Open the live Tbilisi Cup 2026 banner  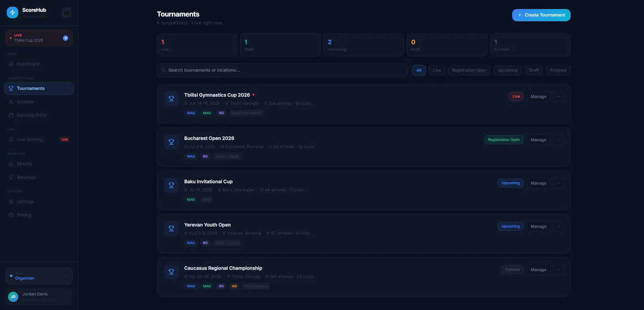click(39, 38)
